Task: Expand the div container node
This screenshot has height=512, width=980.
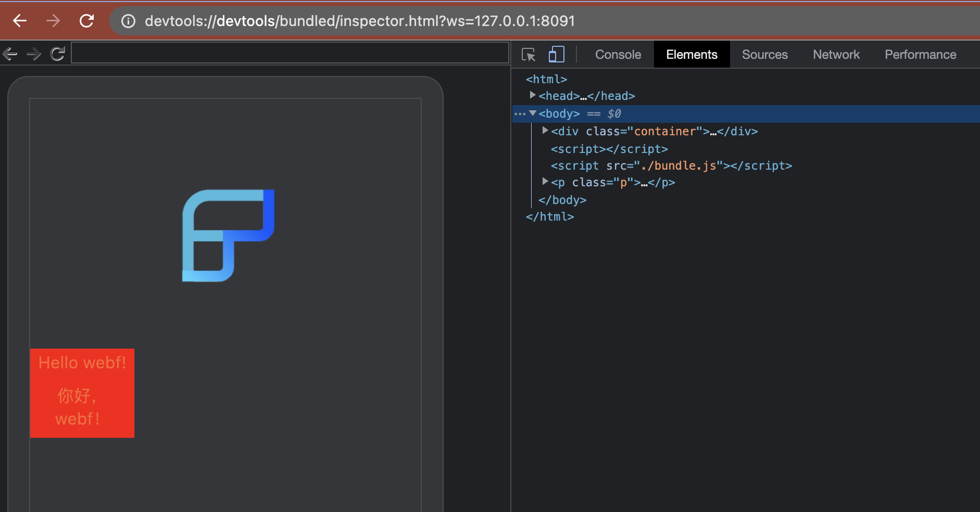Action: click(545, 131)
